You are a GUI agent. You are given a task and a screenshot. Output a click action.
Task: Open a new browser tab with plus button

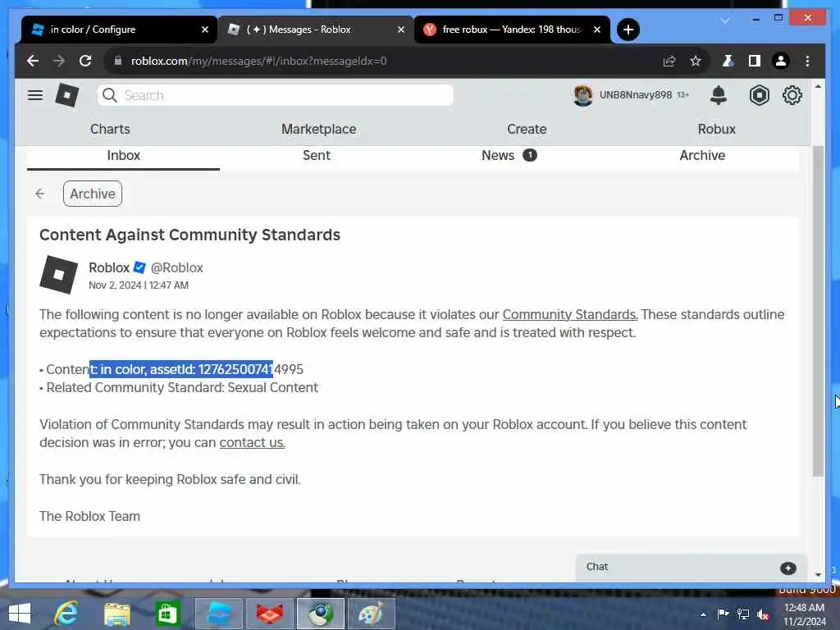(628, 30)
